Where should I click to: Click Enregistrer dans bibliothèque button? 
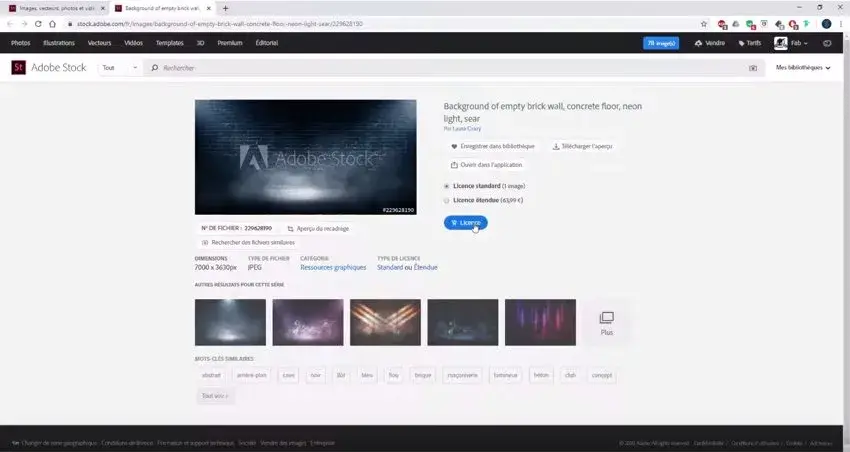click(x=493, y=146)
